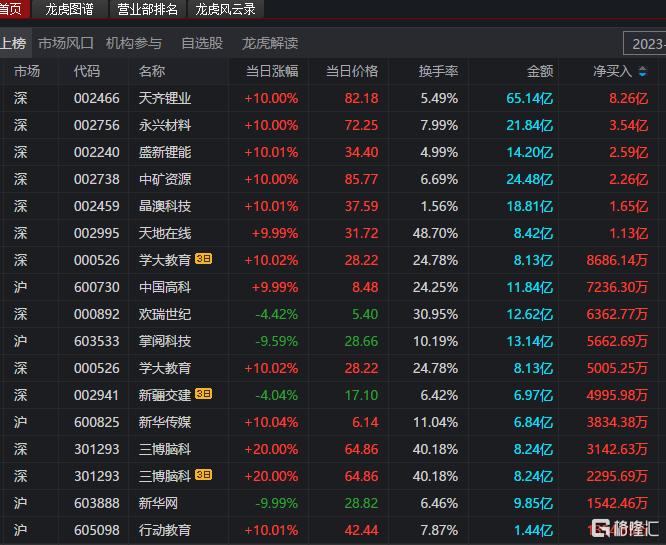Click the -9.99% change for 新华网
The image size is (666, 545).
[277, 503]
